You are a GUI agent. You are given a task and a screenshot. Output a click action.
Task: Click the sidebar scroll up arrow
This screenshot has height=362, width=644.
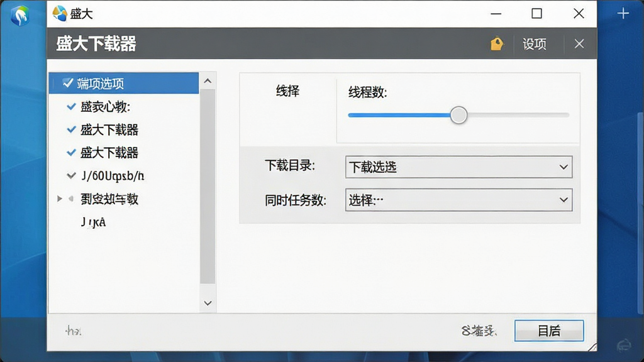pyautogui.click(x=208, y=81)
